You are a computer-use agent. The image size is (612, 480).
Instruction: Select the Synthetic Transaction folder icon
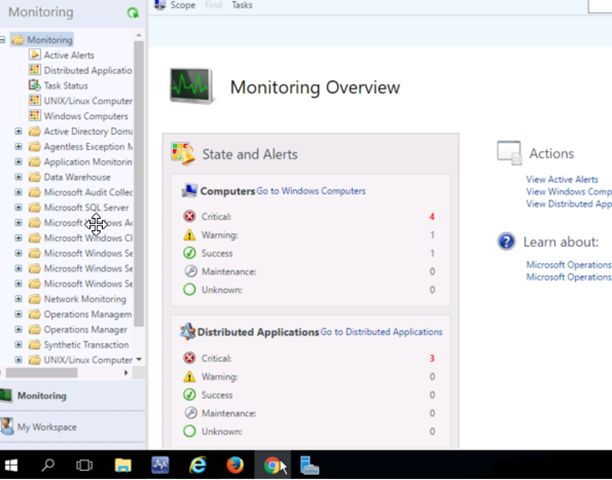[x=35, y=345]
